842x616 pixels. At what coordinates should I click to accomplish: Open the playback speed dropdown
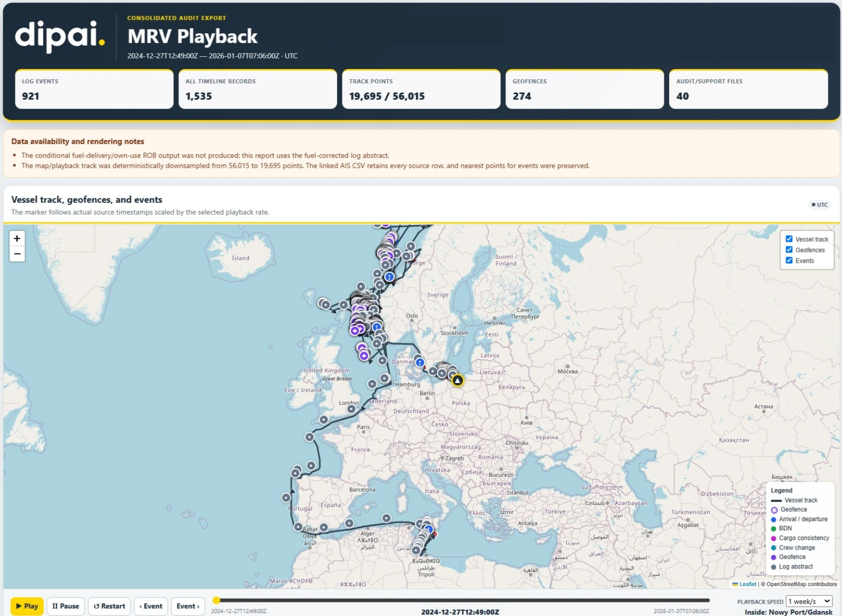[809, 601]
